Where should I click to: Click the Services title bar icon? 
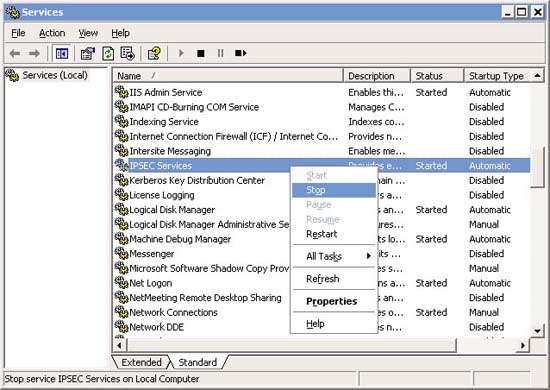(12, 12)
